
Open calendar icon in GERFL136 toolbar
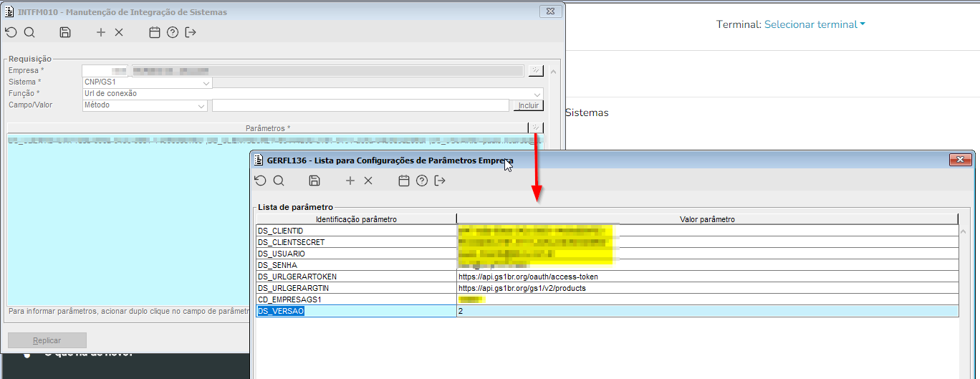coord(404,181)
